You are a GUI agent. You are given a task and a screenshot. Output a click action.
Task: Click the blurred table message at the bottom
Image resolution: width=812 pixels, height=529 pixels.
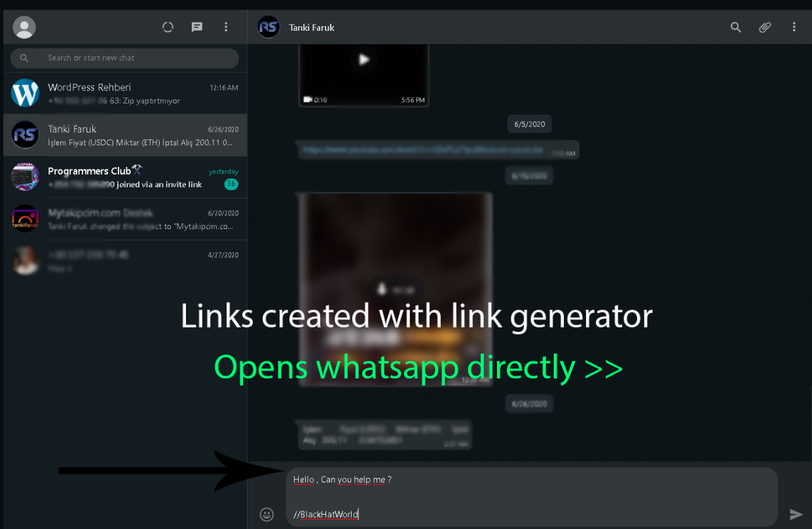(385, 435)
